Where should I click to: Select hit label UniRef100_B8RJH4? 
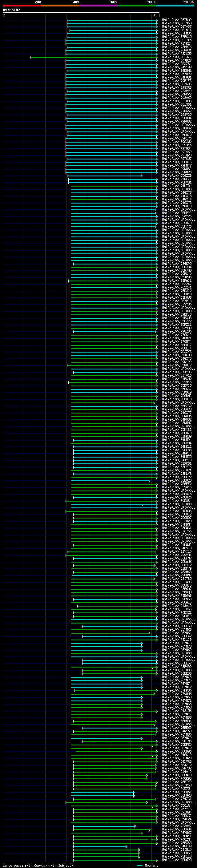coord(176,267)
